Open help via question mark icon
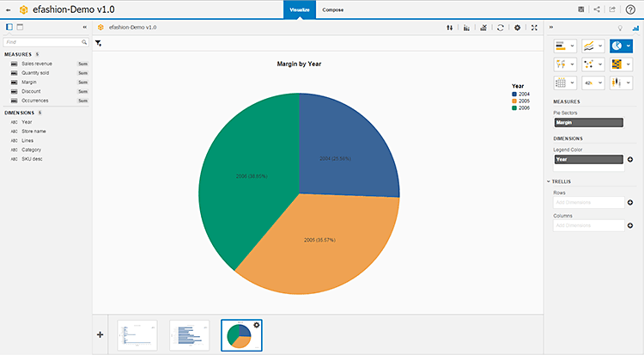This screenshot has height=355, width=644. (630, 9)
